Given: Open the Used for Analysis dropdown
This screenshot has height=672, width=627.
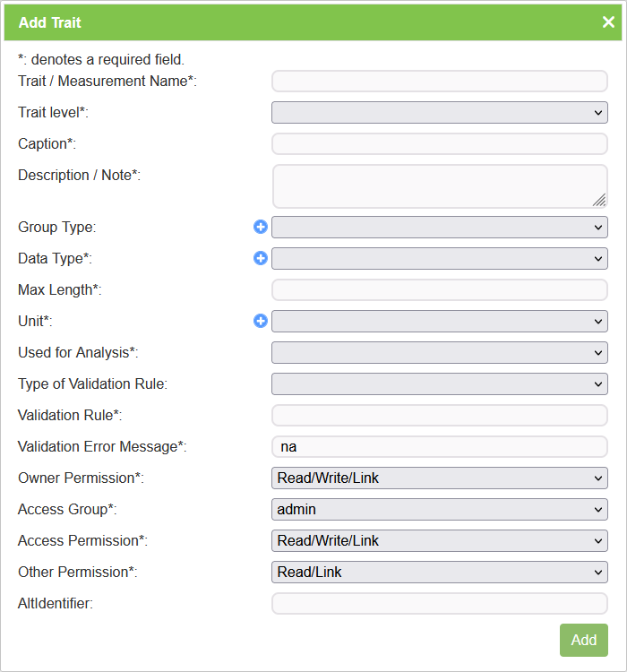Looking at the screenshot, I should click(439, 353).
